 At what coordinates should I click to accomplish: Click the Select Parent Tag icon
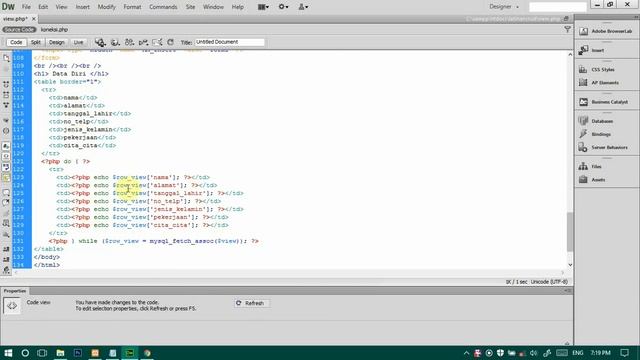(6, 121)
